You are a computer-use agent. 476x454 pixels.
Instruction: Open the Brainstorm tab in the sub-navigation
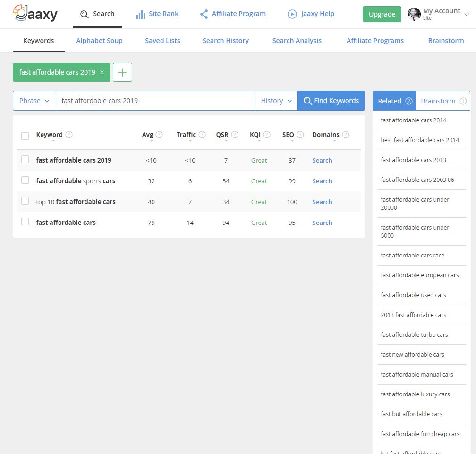pyautogui.click(x=446, y=41)
